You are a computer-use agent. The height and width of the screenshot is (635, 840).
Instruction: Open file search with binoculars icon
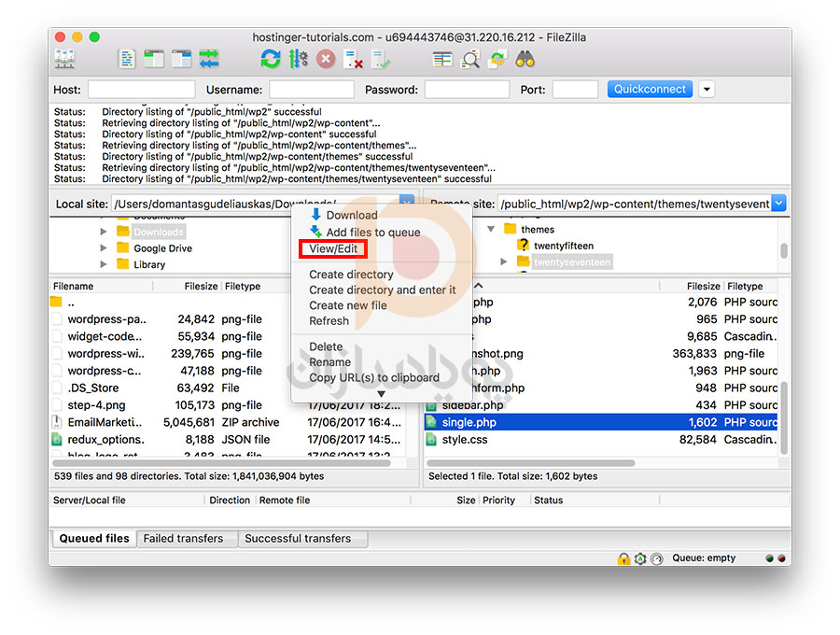[x=525, y=59]
